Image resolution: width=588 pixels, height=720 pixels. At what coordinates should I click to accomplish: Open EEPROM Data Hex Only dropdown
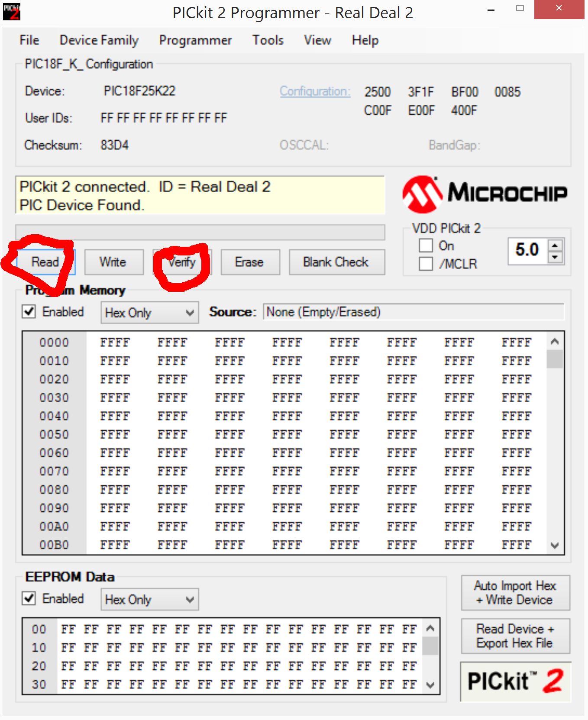(x=150, y=599)
